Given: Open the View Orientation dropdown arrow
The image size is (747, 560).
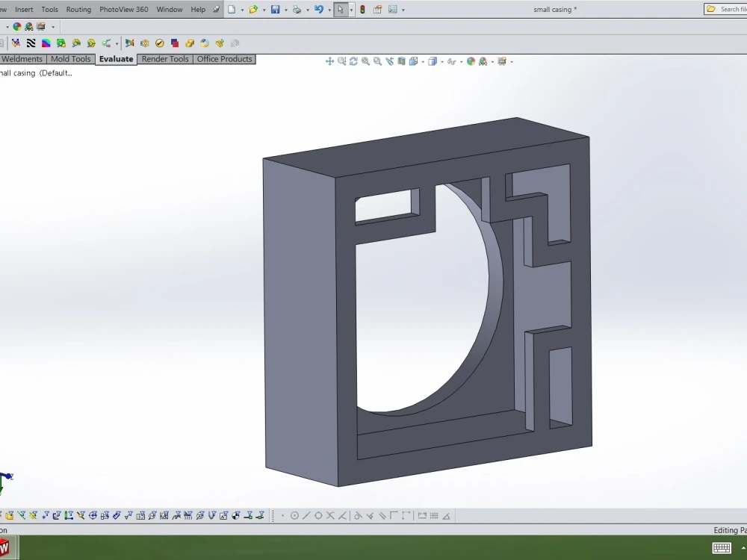Looking at the screenshot, I should (423, 62).
